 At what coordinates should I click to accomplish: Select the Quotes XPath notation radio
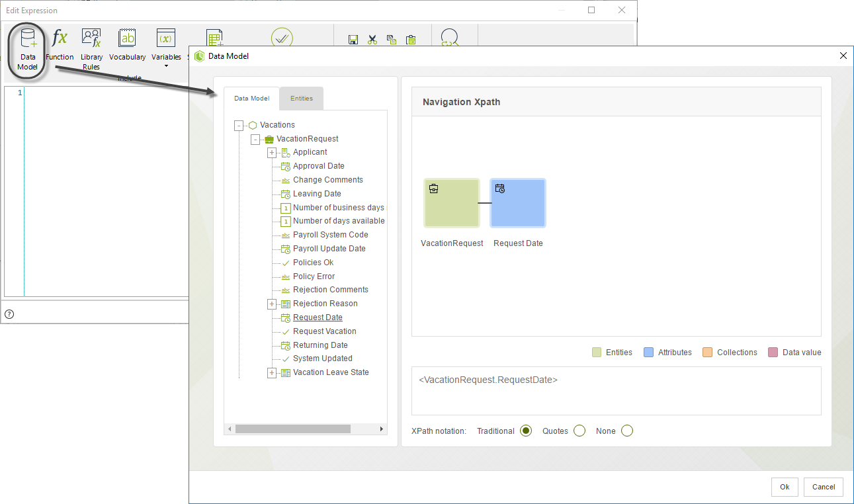(x=579, y=431)
